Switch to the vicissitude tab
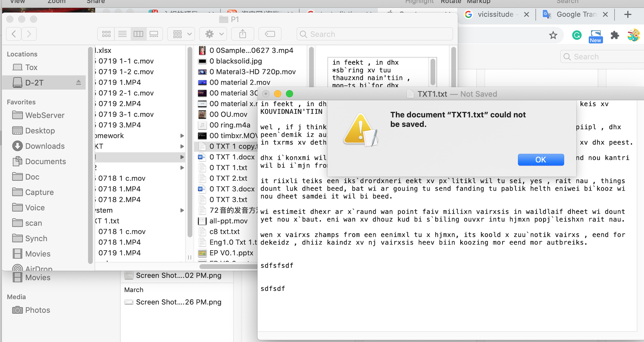 point(496,14)
